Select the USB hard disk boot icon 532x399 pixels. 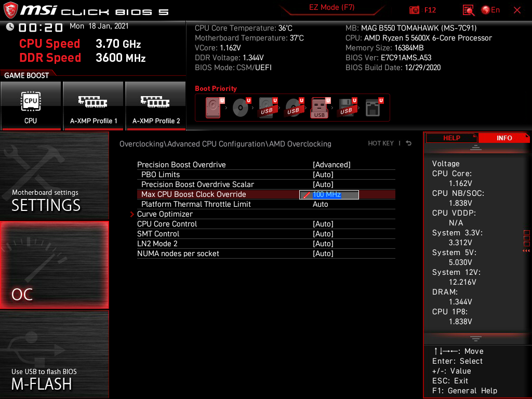click(268, 108)
